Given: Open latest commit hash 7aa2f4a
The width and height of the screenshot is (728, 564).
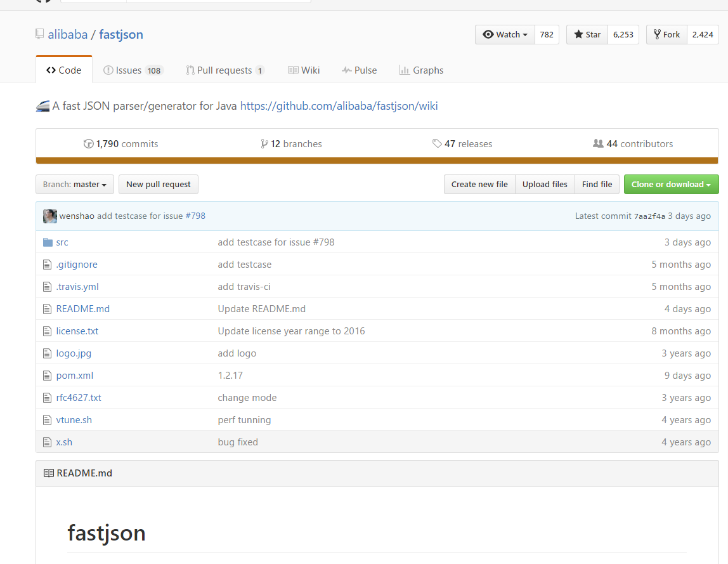Looking at the screenshot, I should pyautogui.click(x=649, y=216).
